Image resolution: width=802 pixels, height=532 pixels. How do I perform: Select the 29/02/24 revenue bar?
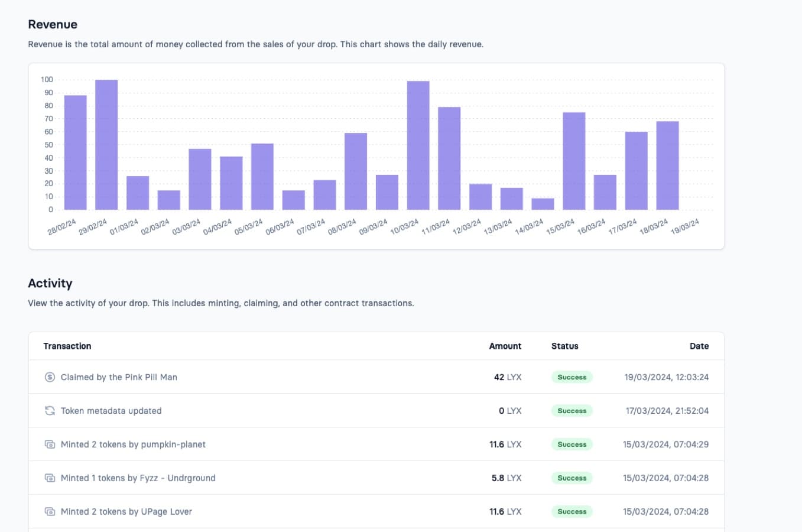tap(106, 145)
